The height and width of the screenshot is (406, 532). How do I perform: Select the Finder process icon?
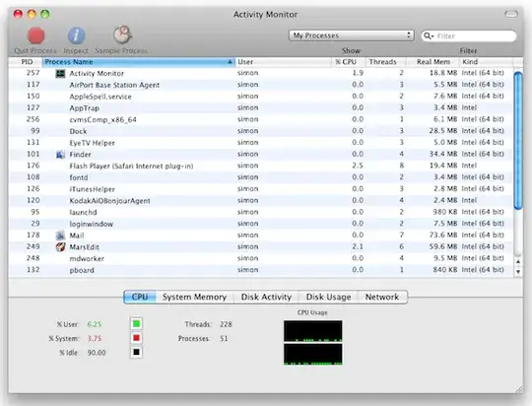pos(60,155)
